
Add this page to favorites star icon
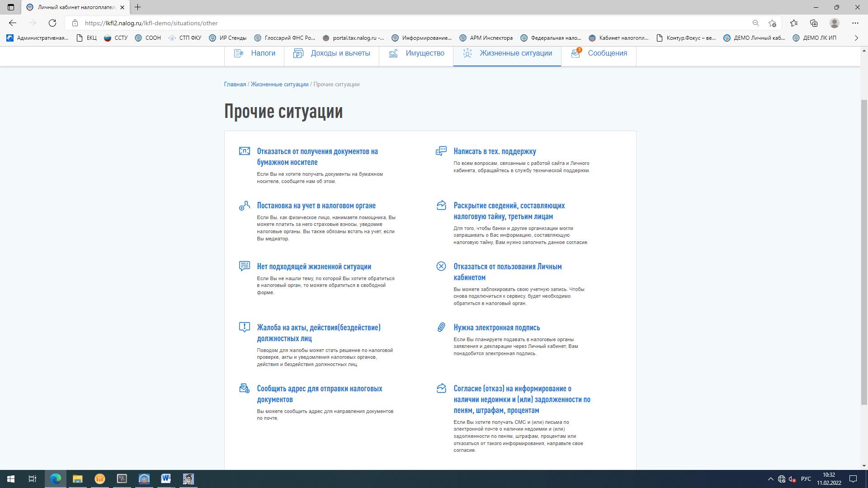point(772,23)
